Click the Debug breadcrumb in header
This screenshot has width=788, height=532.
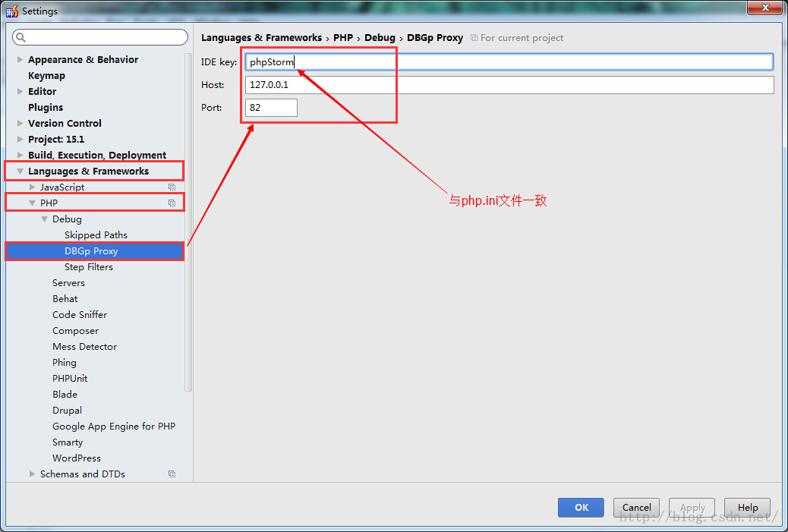click(380, 38)
